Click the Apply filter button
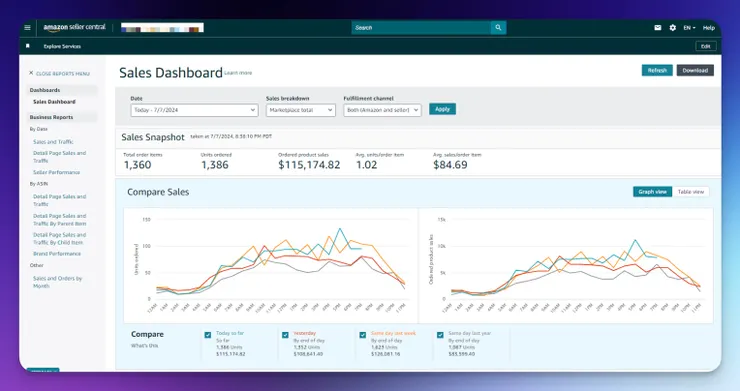 442,109
